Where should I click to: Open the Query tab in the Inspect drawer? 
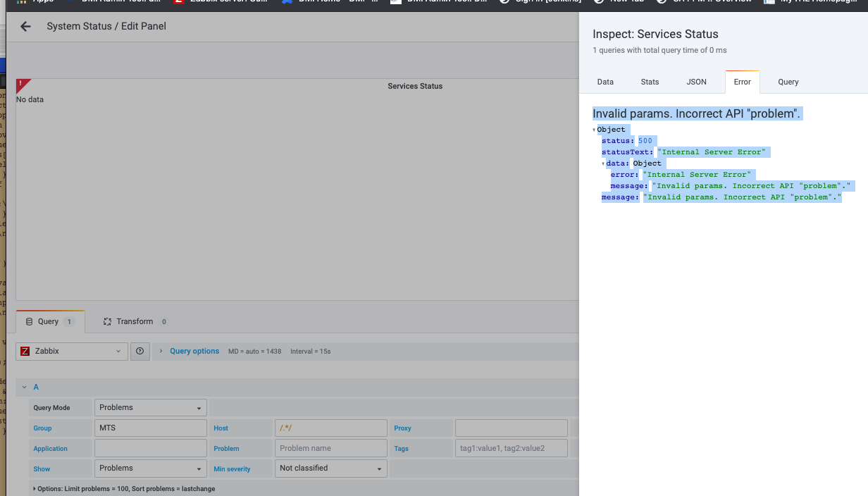coord(788,82)
